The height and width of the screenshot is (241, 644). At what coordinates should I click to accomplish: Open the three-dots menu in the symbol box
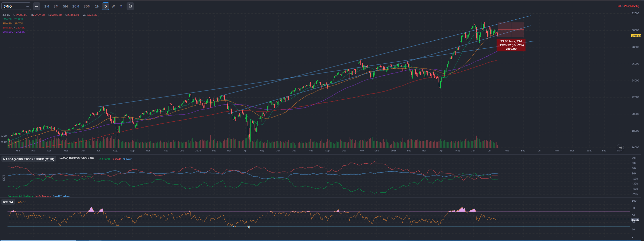pos(27,6)
